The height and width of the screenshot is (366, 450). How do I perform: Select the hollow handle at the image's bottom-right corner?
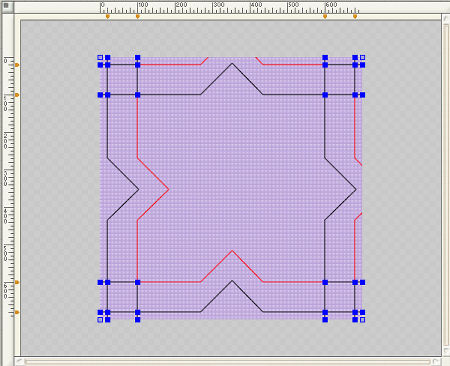tap(363, 320)
